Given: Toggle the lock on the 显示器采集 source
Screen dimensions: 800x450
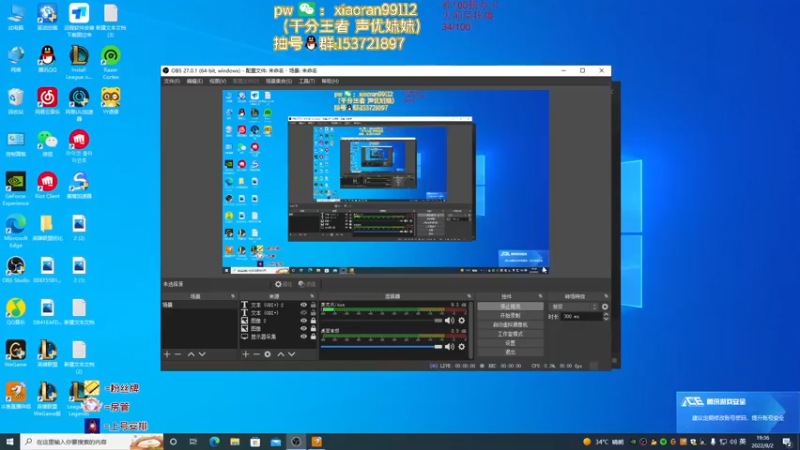Looking at the screenshot, I should point(313,337).
